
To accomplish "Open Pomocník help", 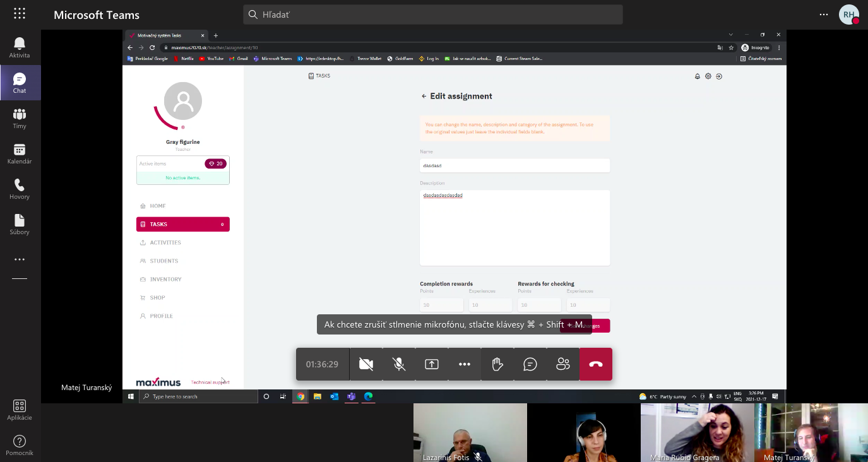I will (20, 445).
